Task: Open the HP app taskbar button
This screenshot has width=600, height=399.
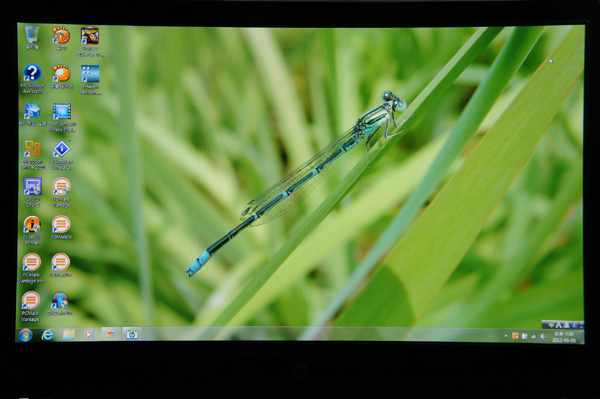Action: [x=132, y=334]
